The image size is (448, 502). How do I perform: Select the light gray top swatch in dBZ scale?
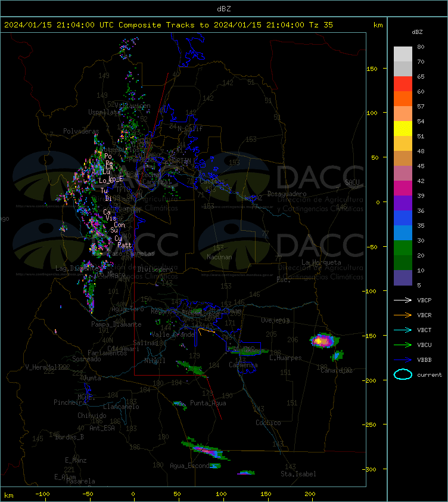(x=403, y=54)
